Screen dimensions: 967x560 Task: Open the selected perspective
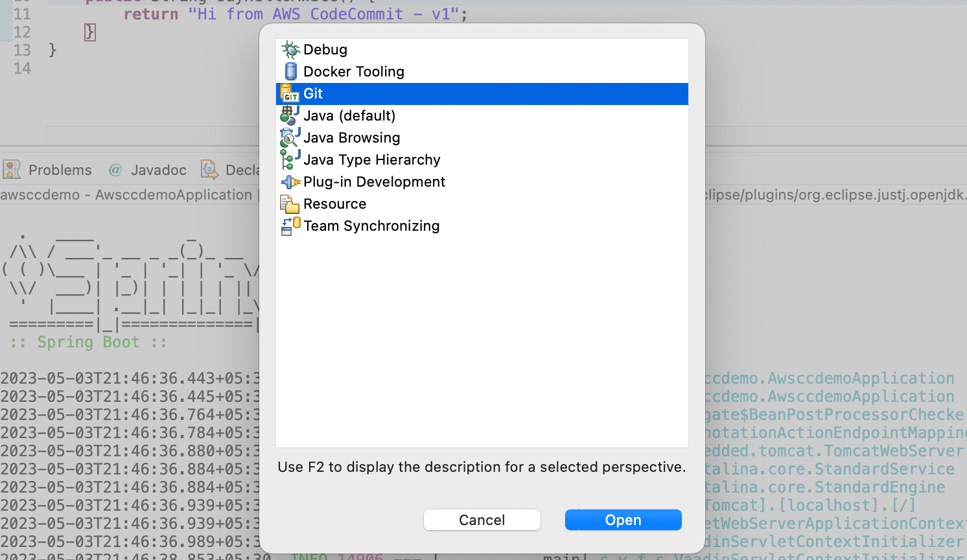(623, 520)
